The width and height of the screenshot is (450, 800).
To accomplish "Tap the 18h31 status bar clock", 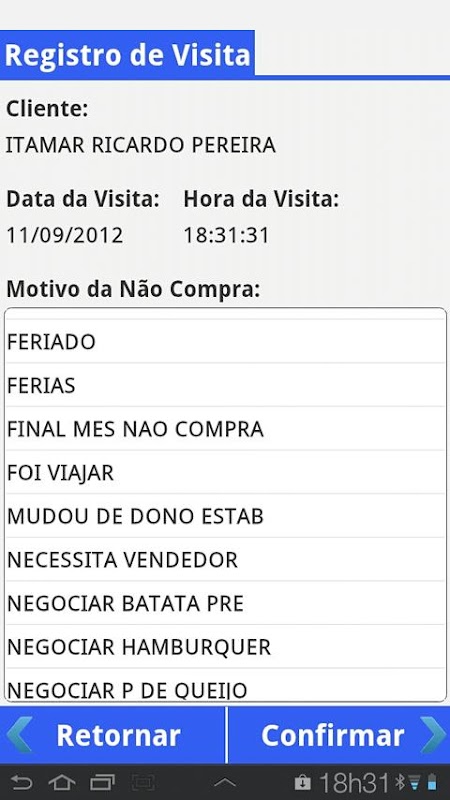I will pyautogui.click(x=355, y=782).
